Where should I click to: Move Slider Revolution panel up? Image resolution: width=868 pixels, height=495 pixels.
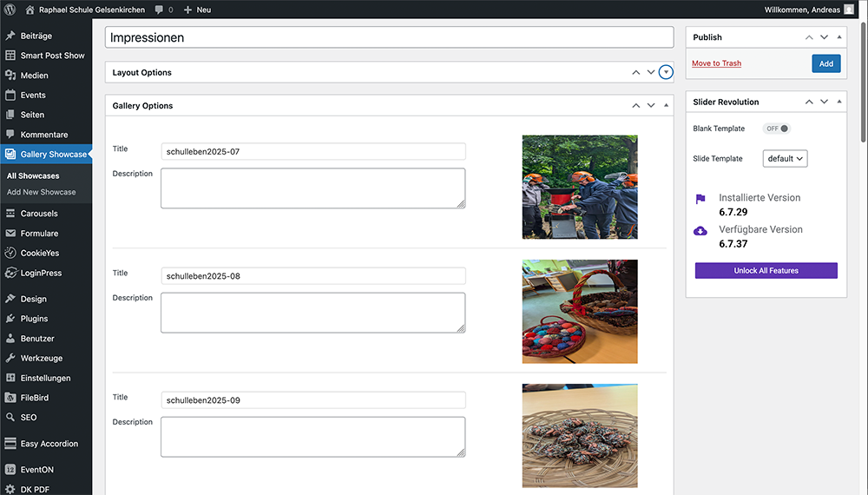click(x=809, y=102)
